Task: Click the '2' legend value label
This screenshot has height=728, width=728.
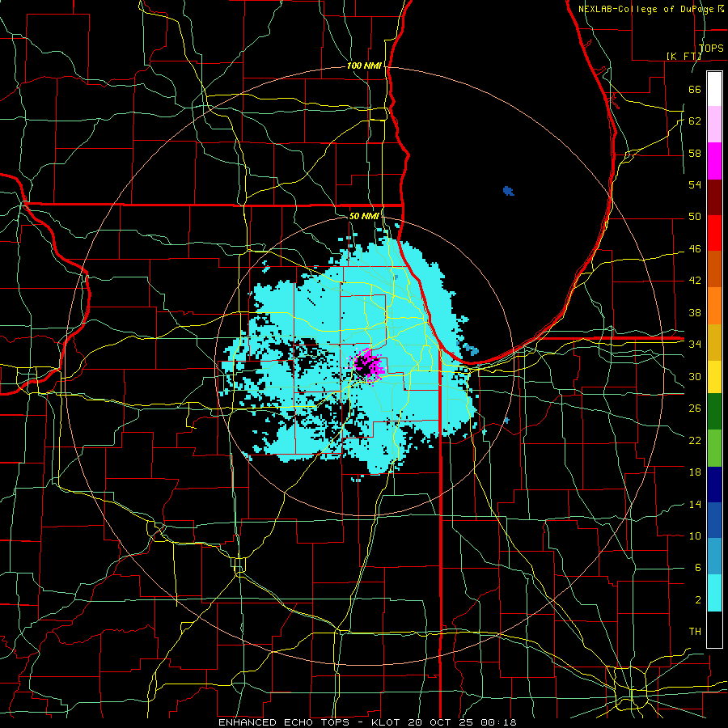Action: (698, 600)
